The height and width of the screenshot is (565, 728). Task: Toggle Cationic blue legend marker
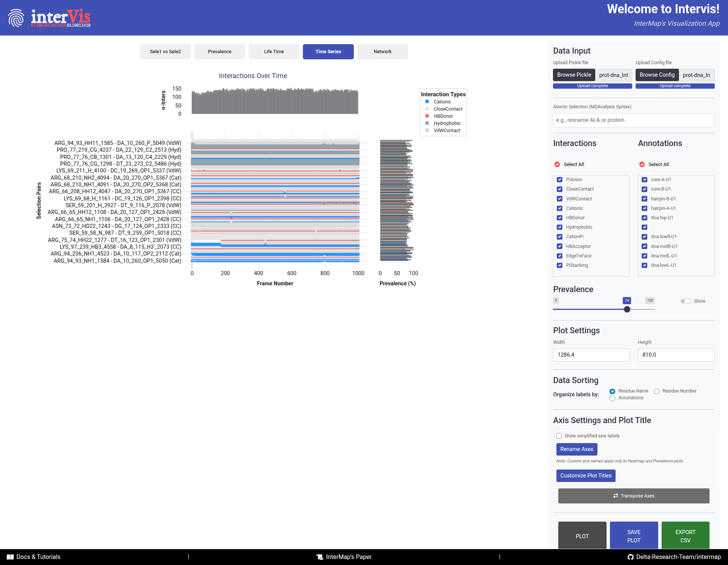427,102
